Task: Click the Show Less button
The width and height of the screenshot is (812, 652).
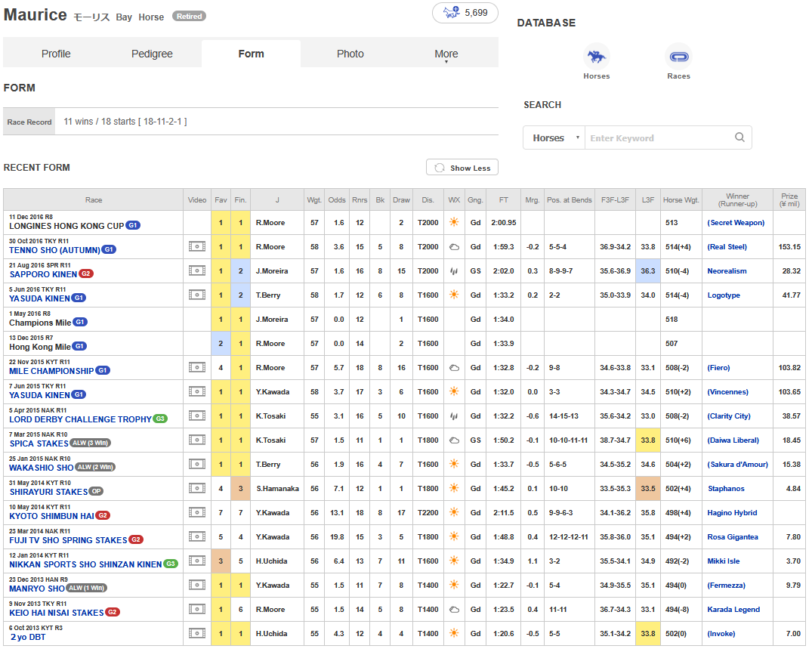Action: coord(462,168)
